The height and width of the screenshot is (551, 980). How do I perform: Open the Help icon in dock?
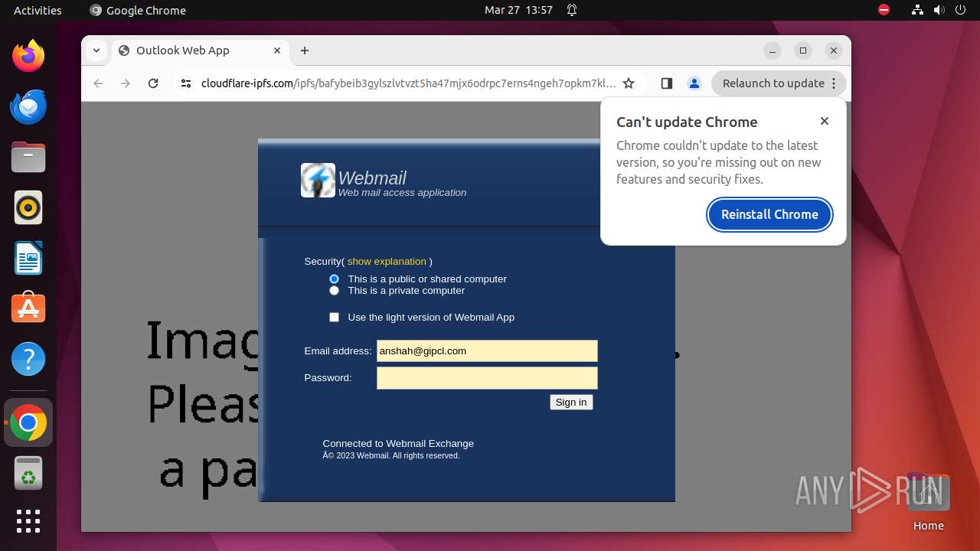28,359
